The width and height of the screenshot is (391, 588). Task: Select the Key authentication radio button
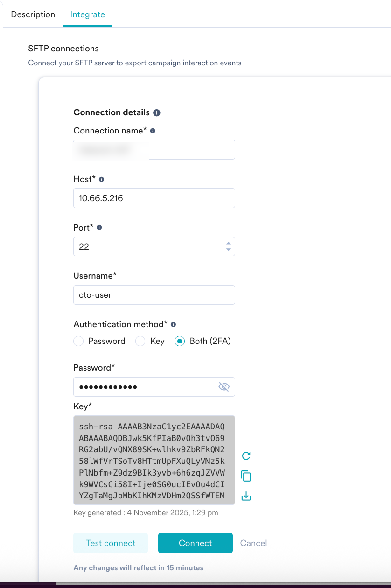[140, 342]
